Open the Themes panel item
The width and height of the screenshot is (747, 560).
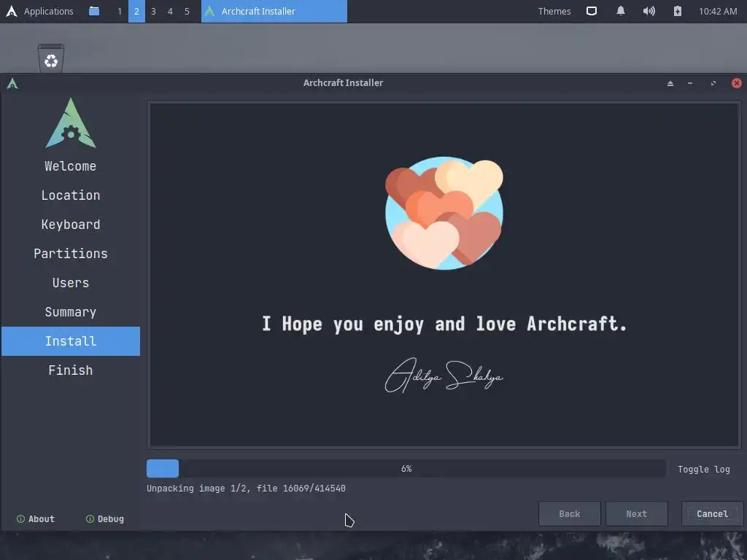click(x=554, y=12)
